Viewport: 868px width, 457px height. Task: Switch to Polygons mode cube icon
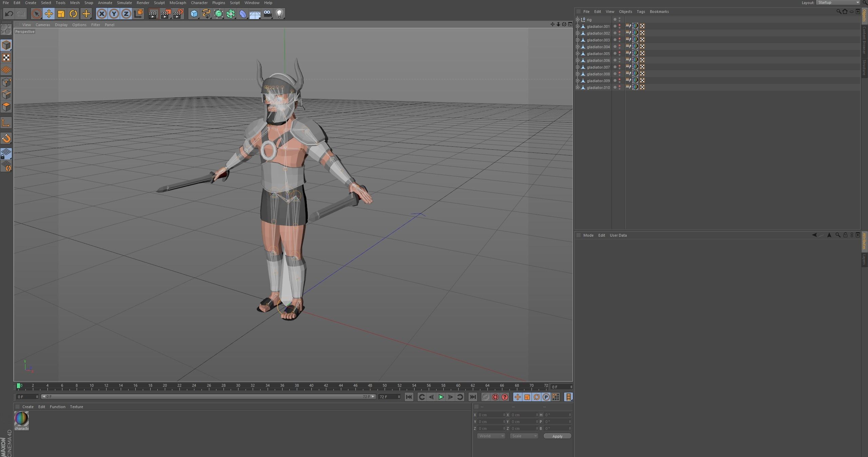pyautogui.click(x=6, y=107)
